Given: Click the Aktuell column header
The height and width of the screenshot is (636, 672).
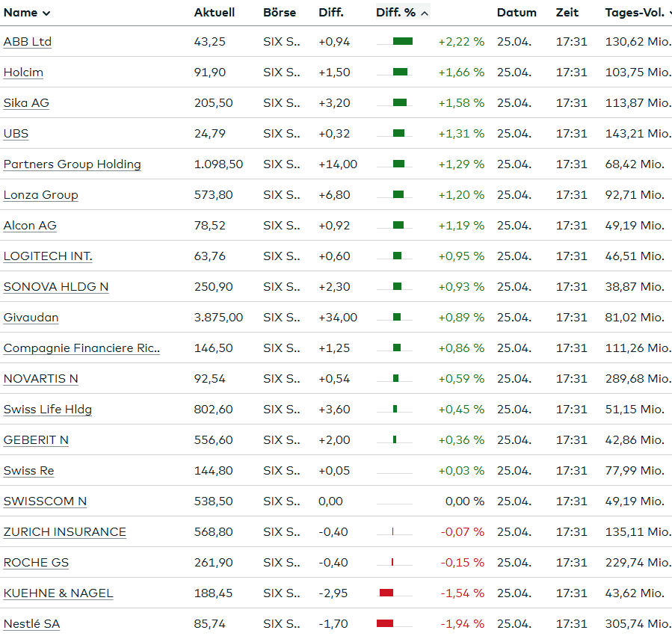Looking at the screenshot, I should [214, 13].
